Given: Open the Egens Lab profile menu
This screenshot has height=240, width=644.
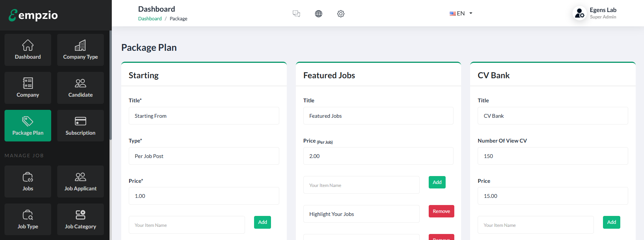Looking at the screenshot, I should pyautogui.click(x=595, y=13).
